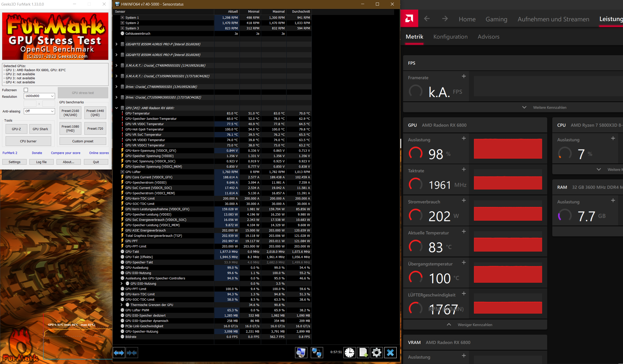This screenshot has height=364, width=623.
Task: Click the GPU Auslastung red usage graph
Action: tap(508, 149)
